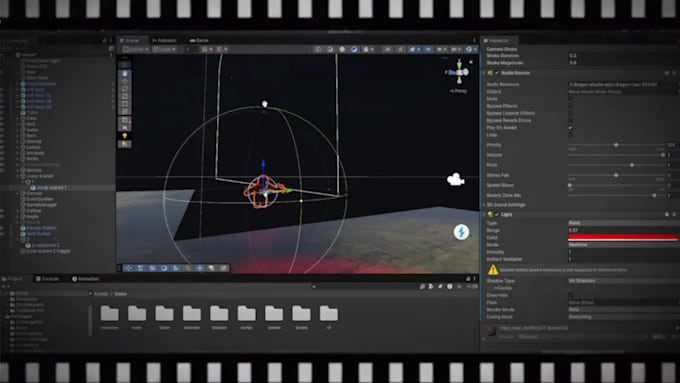Viewport: 680px width, 383px height.
Task: Click the Light Range value field
Action: coord(623,230)
